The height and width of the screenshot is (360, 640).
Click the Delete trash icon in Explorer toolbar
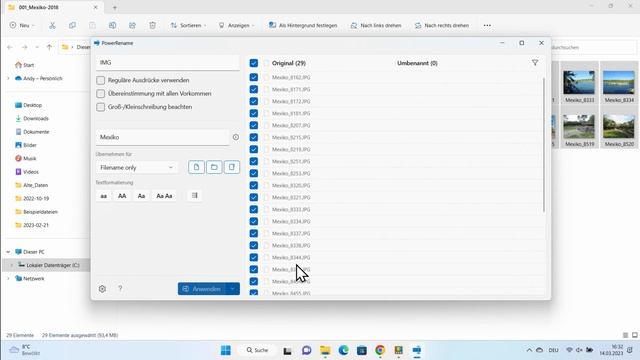coord(152,25)
